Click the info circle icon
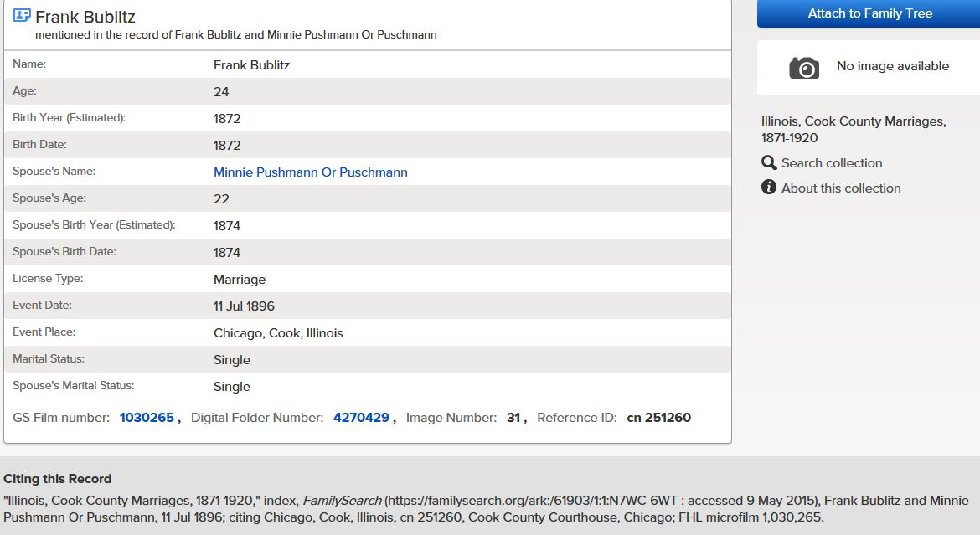Screen dimensions: 980x535 [769, 187]
